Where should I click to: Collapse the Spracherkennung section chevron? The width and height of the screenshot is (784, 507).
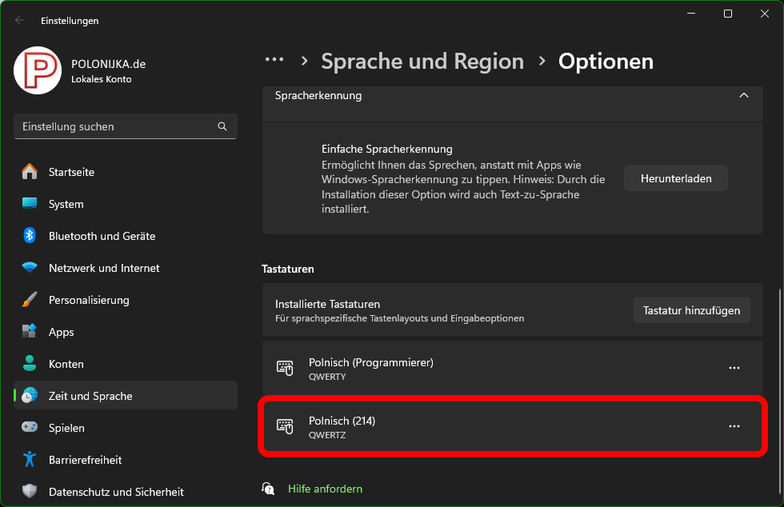(743, 95)
